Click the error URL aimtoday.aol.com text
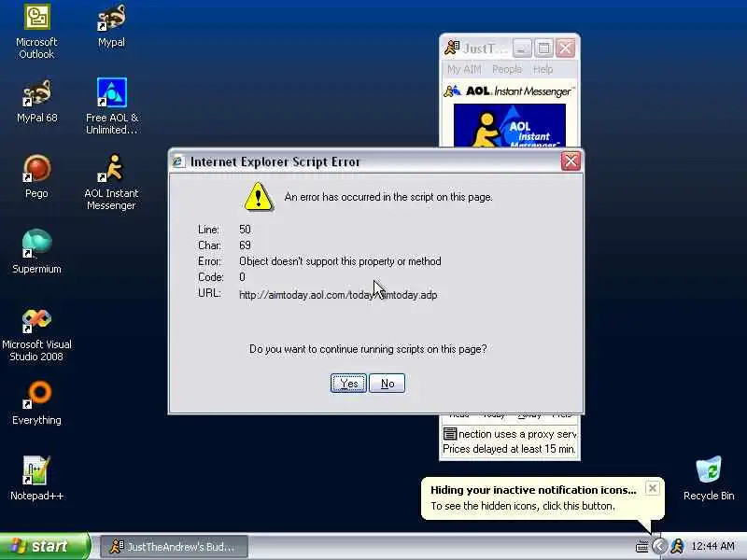This screenshot has height=560, width=747. pos(338,295)
